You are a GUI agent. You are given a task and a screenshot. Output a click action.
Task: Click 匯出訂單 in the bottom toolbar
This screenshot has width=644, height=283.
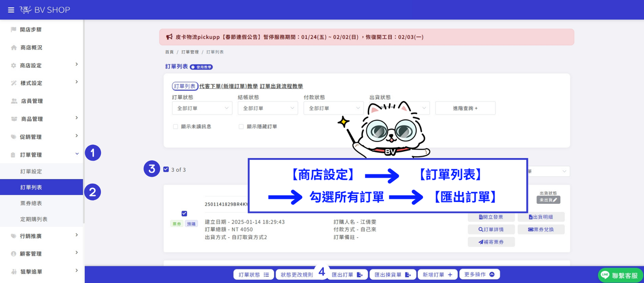(347, 275)
